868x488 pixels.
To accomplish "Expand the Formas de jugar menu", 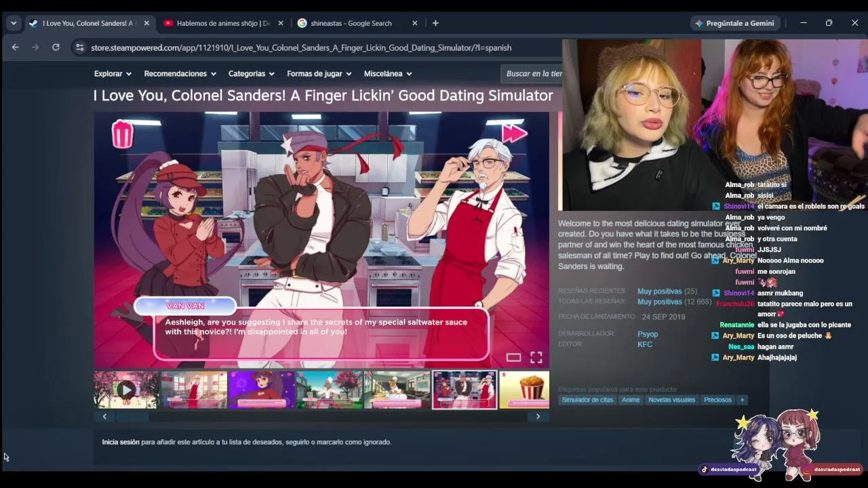I will coord(319,73).
